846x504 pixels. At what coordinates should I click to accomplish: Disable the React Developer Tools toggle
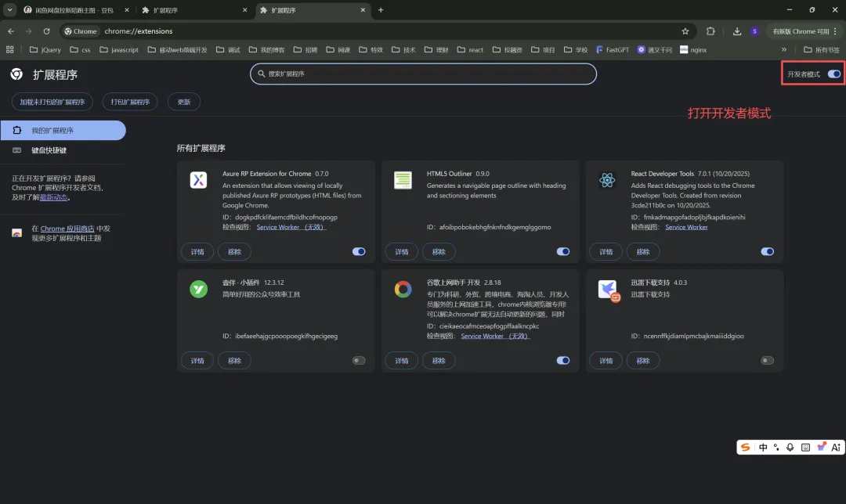[767, 252]
